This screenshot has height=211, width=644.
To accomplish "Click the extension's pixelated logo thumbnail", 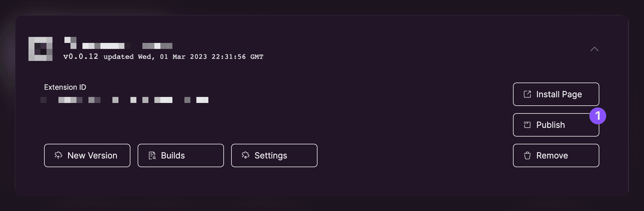I will click(40, 49).
